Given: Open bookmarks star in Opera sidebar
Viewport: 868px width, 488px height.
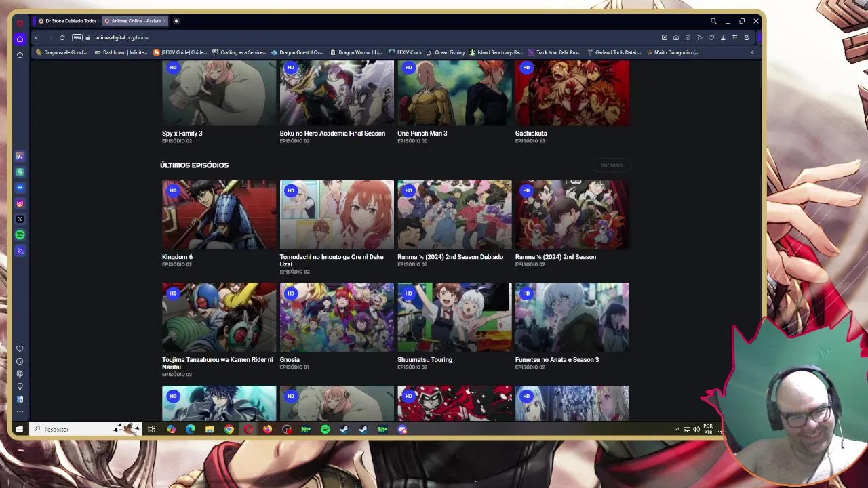Looking at the screenshot, I should point(20,54).
